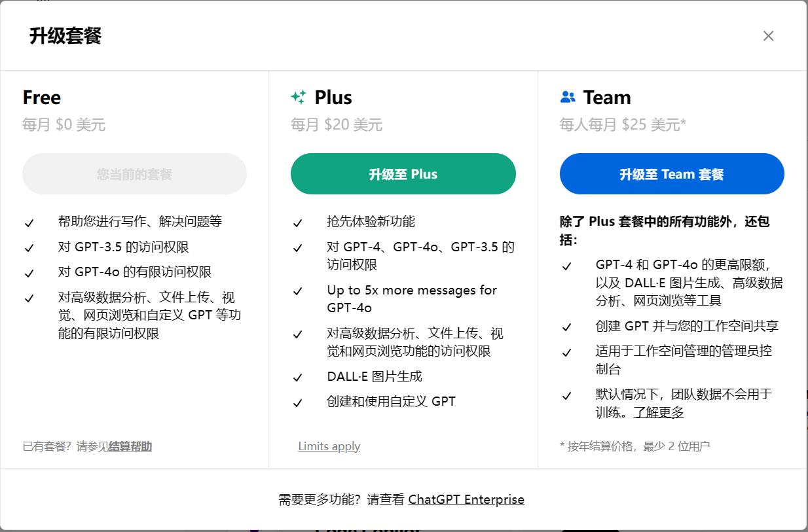Screen dimensions: 808x532
Task: Click the checkmark beside 创建 GPT 并与您的工作空间共享
Action: 567,327
